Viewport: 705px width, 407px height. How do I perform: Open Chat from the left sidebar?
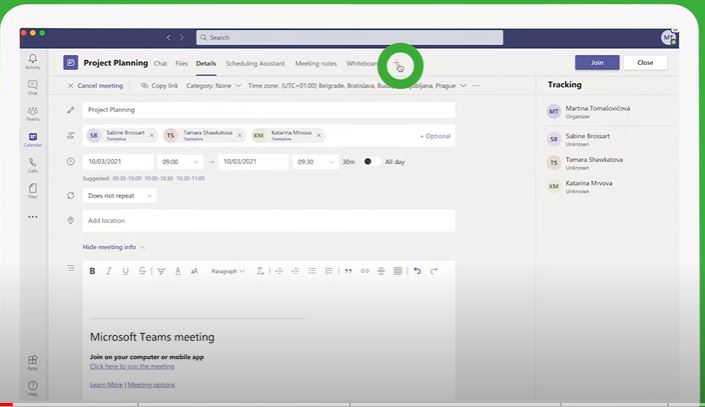pos(33,88)
